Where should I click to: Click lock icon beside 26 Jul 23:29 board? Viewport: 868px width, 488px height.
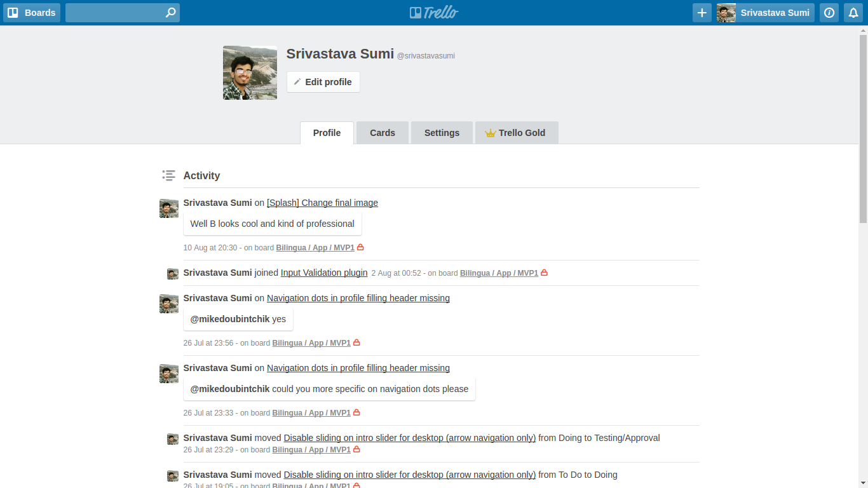tap(357, 449)
